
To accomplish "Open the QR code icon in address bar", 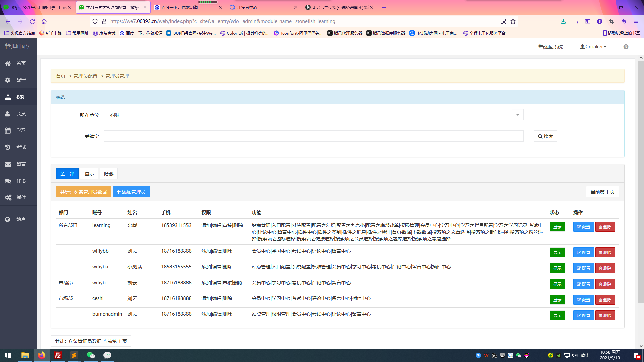I will click(x=503, y=21).
